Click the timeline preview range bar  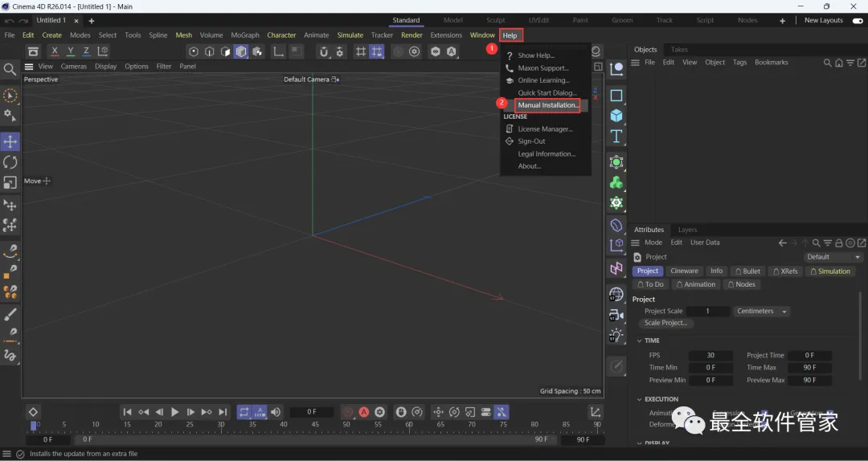pyautogui.click(x=315, y=439)
